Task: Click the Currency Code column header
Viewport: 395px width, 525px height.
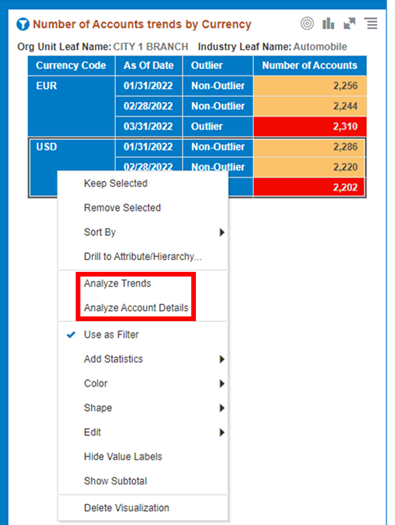Action: point(71,66)
